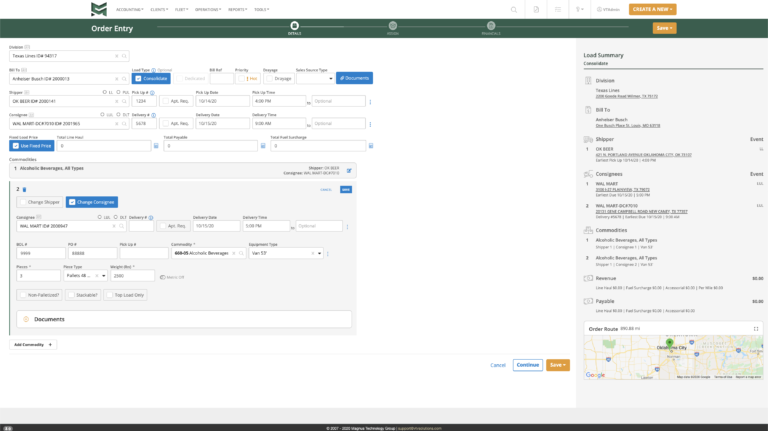Search Bill To customers with magnifier
Screen dimensions: 768x431
124,79
